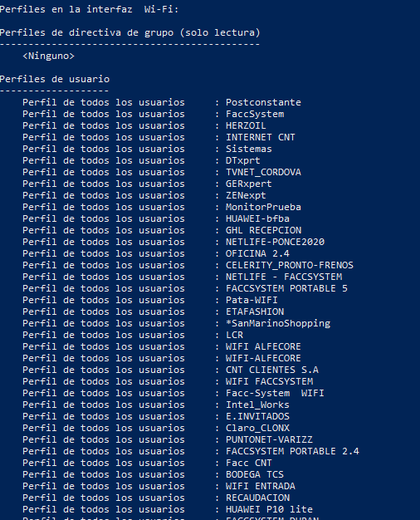Screen dimensions: 420x520
Task: Click the TVNET_CORDOVA profile line
Action: pos(263,172)
